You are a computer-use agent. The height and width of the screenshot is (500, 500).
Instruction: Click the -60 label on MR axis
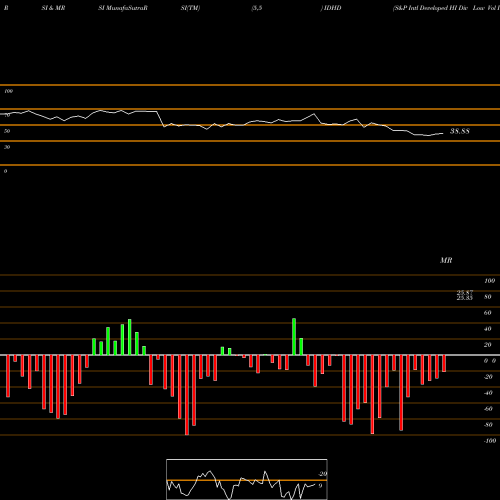pos(488,409)
